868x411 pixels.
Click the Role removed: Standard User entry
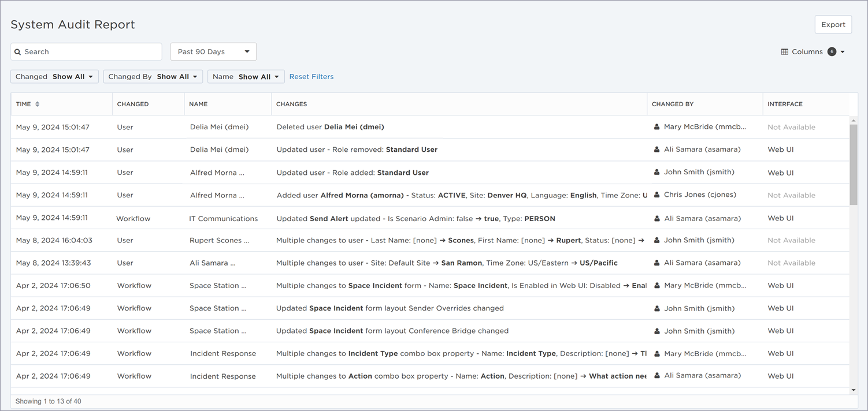point(357,150)
